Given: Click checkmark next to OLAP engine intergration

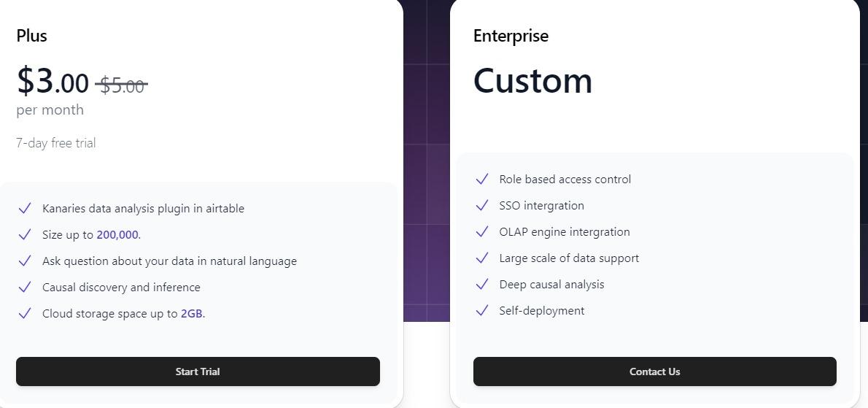Looking at the screenshot, I should 481,232.
